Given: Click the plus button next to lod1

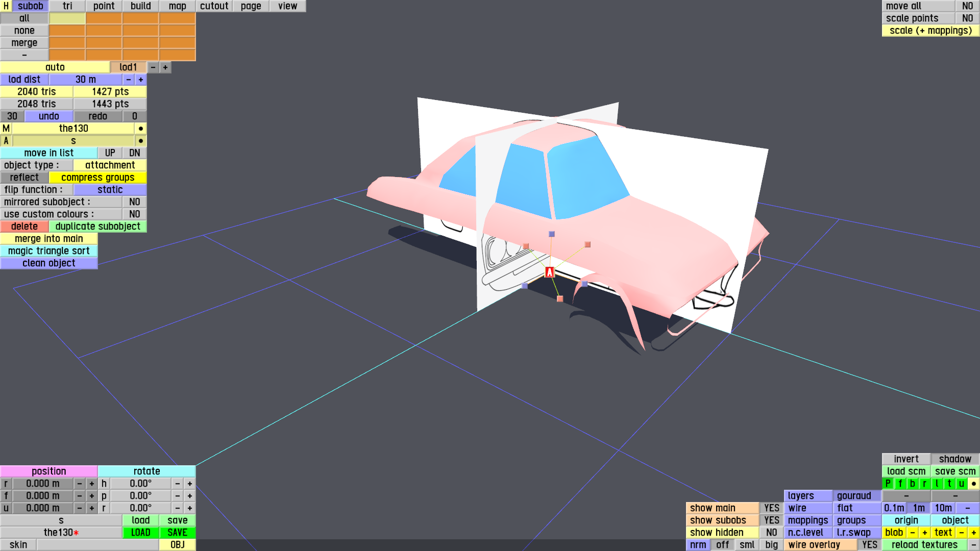Looking at the screenshot, I should 165,67.
